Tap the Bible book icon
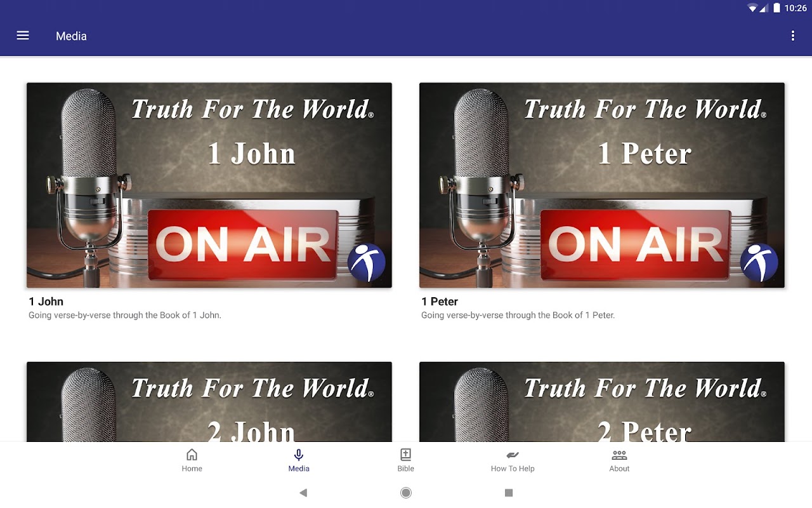This screenshot has width=812, height=508. click(405, 455)
